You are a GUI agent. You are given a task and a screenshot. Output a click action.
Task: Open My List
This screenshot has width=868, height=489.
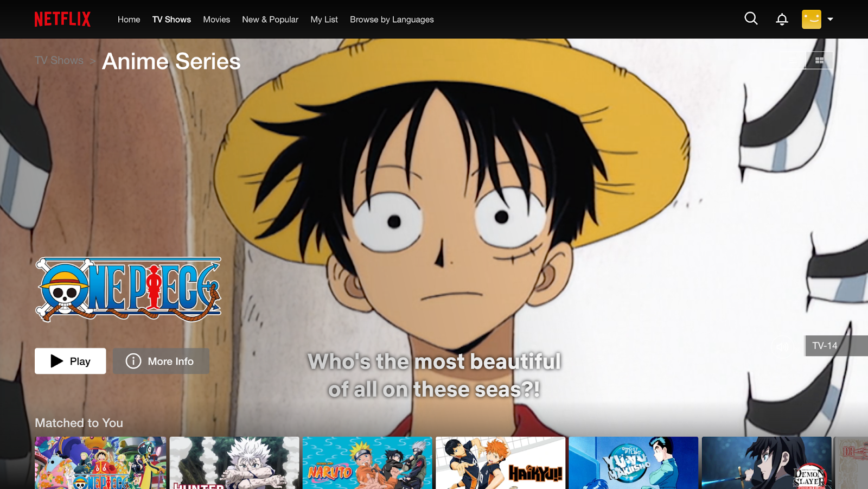pyautogui.click(x=324, y=20)
